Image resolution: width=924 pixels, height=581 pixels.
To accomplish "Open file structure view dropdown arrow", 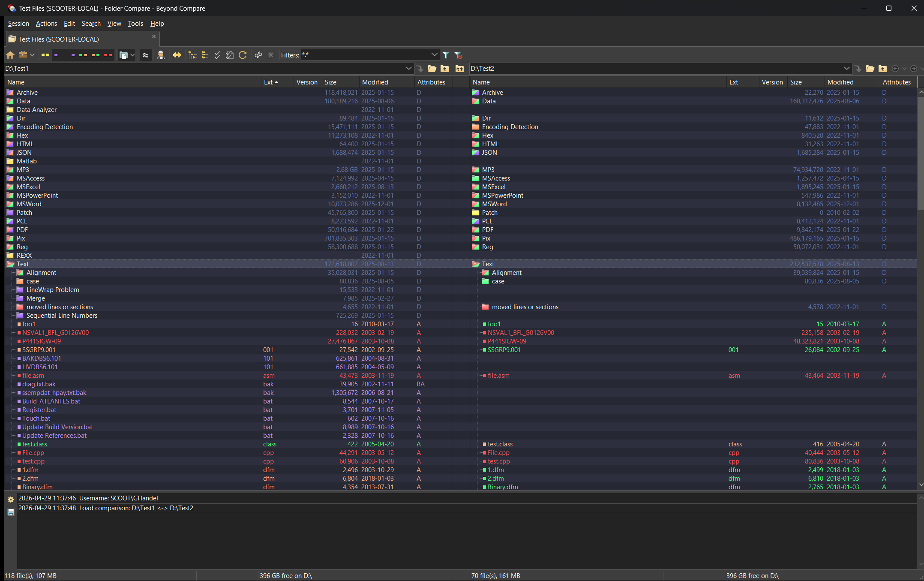I will [x=132, y=55].
